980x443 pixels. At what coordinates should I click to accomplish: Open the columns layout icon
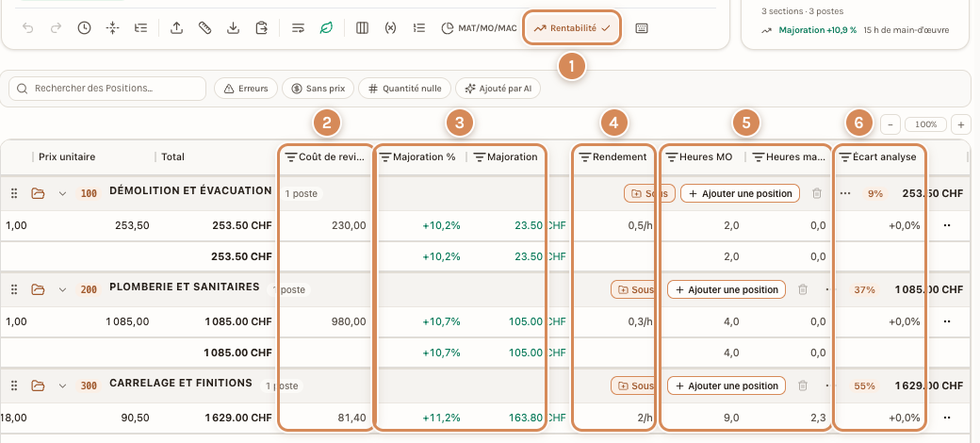[x=362, y=28]
